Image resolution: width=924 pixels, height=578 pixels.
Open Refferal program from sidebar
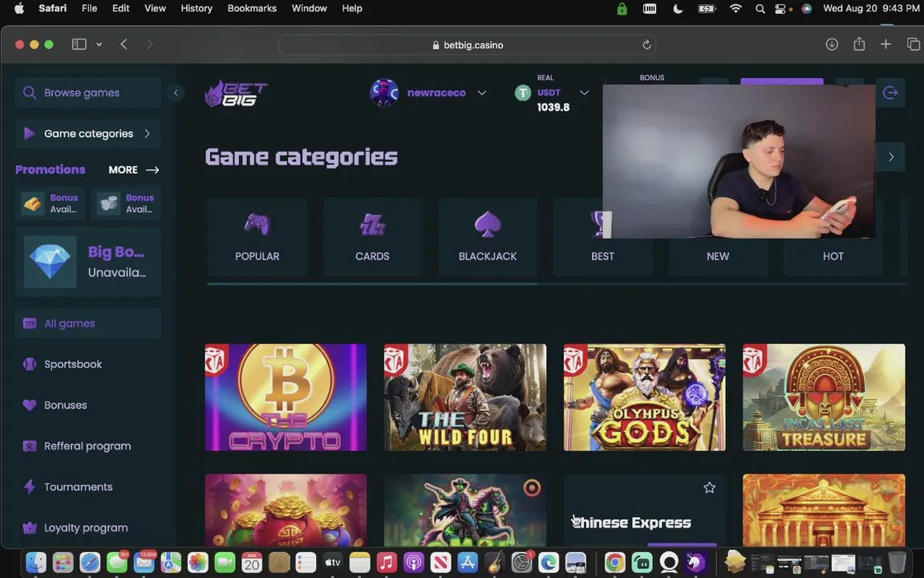click(87, 446)
